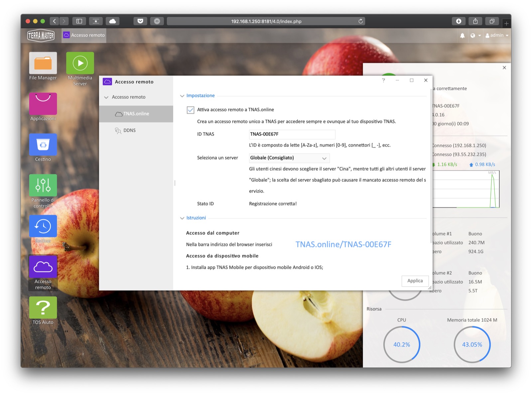Screen dimensions: 532x395
Task: Click the network speed graph
Action: [x=465, y=189]
